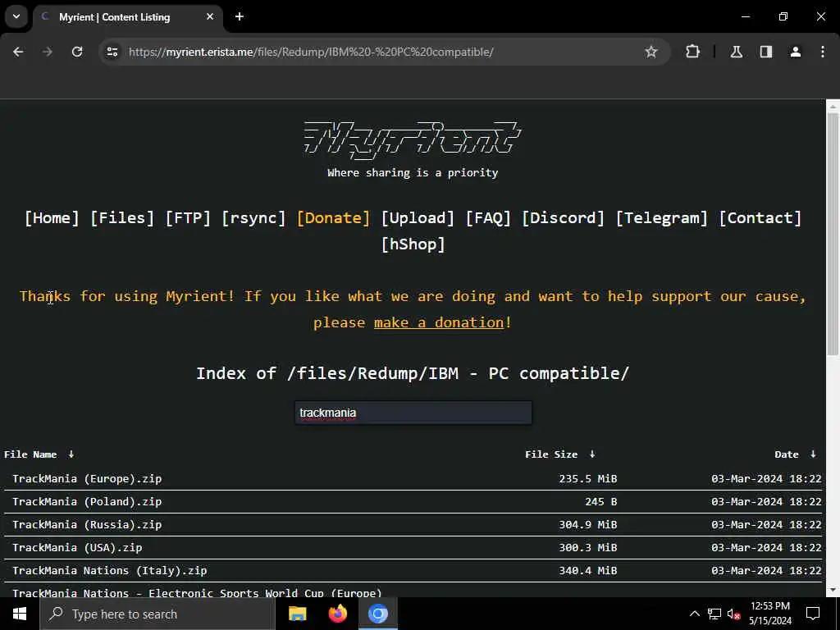Follow the 'make a donation' link
The image size is (840, 630).
tap(439, 322)
